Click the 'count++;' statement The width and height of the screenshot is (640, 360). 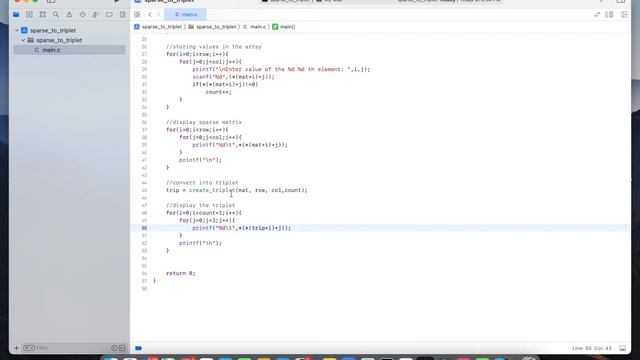218,92
